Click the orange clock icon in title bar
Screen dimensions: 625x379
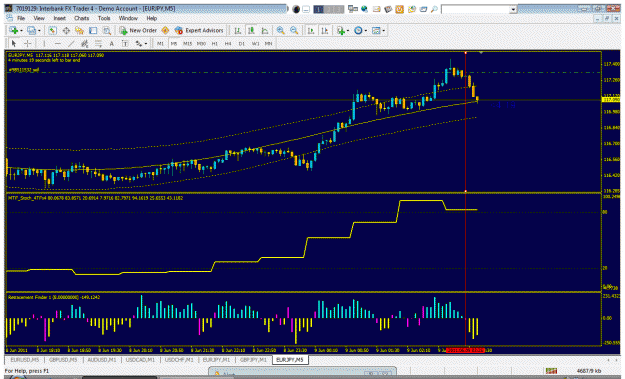tap(399, 9)
